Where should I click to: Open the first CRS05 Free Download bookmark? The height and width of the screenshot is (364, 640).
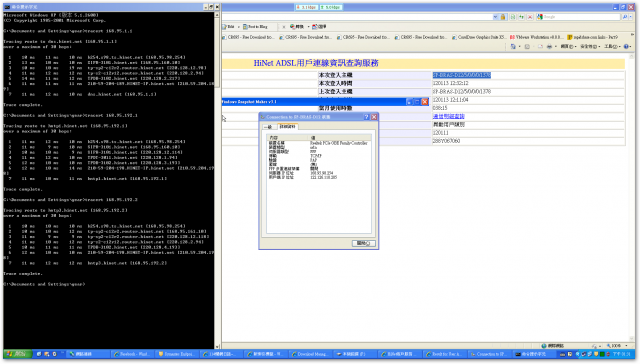coord(249,37)
